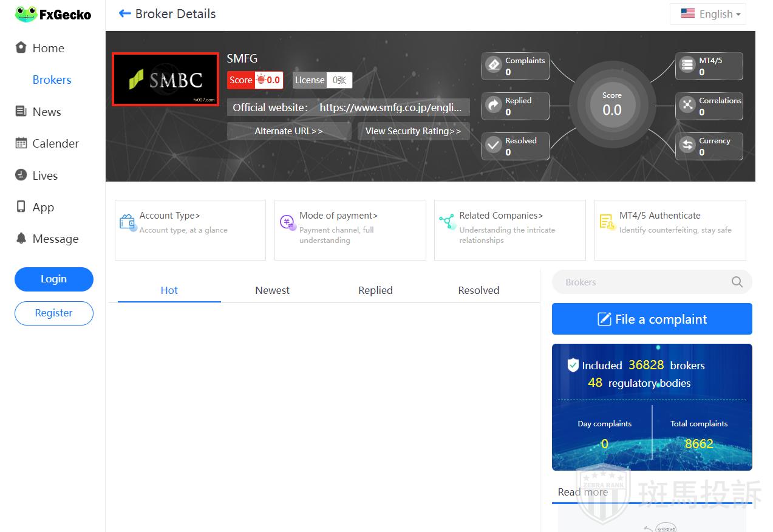
Task: Click the back arrow beside Broker Details
Action: coord(124,13)
